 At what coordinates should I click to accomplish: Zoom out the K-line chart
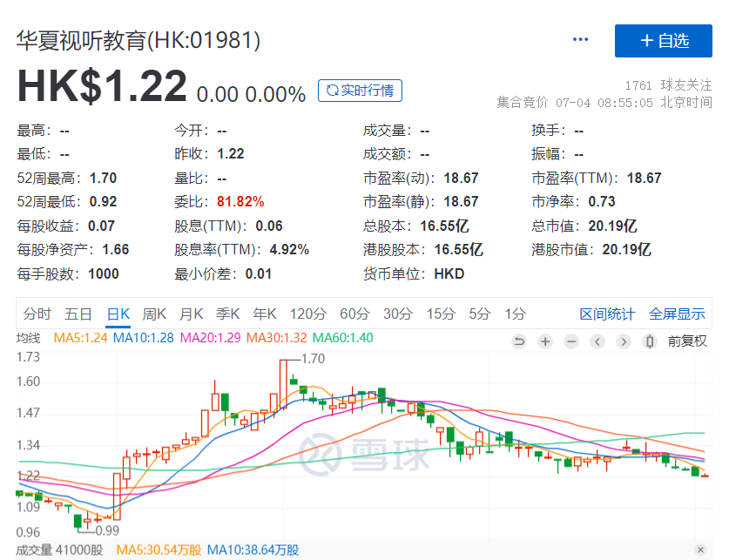(x=571, y=341)
